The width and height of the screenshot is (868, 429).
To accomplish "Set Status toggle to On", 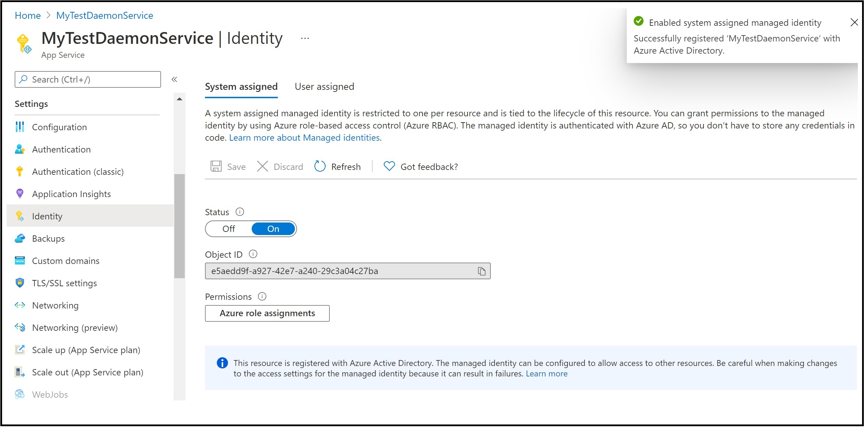I will (x=273, y=229).
